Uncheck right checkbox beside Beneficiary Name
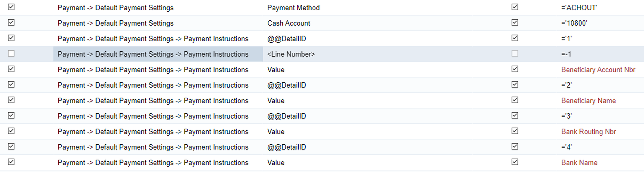Image resolution: width=644 pixels, height=172 pixels. pyautogui.click(x=514, y=100)
